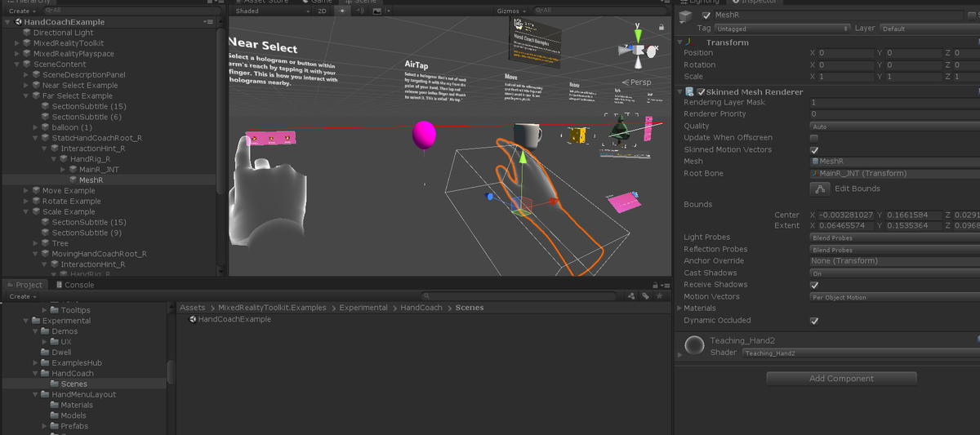Screen dimensions: 980x435
Task: Click the Project folder tree scrollbar
Action: pyautogui.click(x=171, y=371)
